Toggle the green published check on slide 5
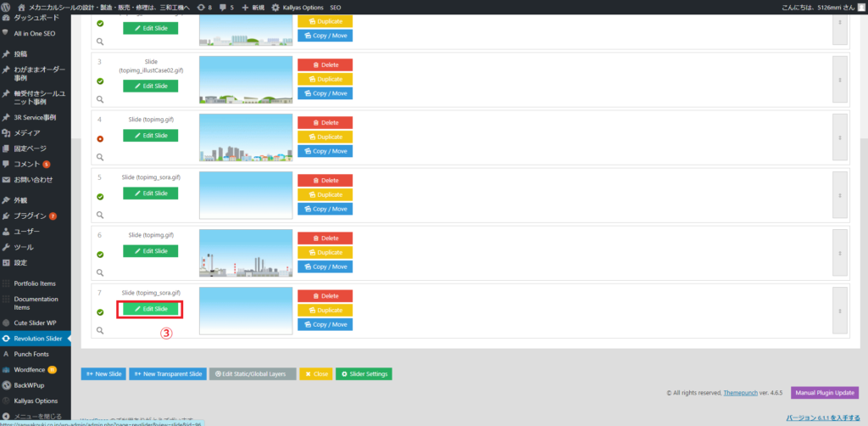Viewport: 868px width, 426px height. tap(100, 196)
